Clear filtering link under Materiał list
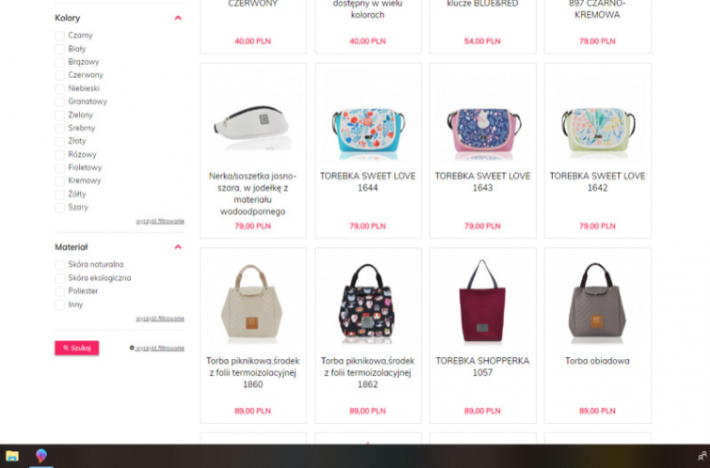Image resolution: width=710 pixels, height=468 pixels. pyautogui.click(x=160, y=319)
